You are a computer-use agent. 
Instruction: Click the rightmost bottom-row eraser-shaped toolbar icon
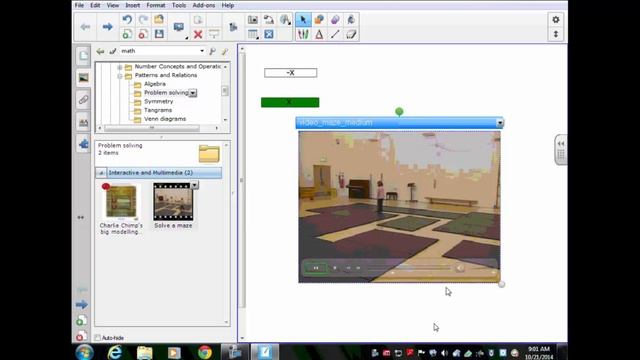pos(351,34)
